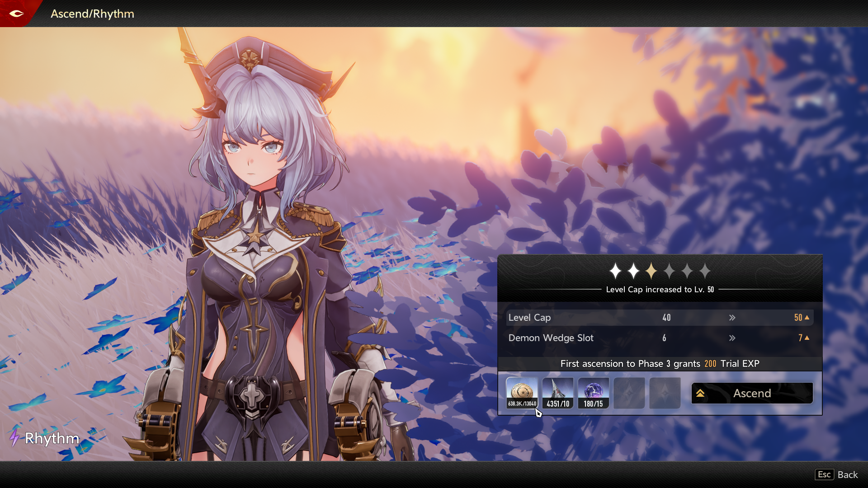Click the Ascend/Rhythm title text
Screen dimensions: 868x488
pos(92,14)
